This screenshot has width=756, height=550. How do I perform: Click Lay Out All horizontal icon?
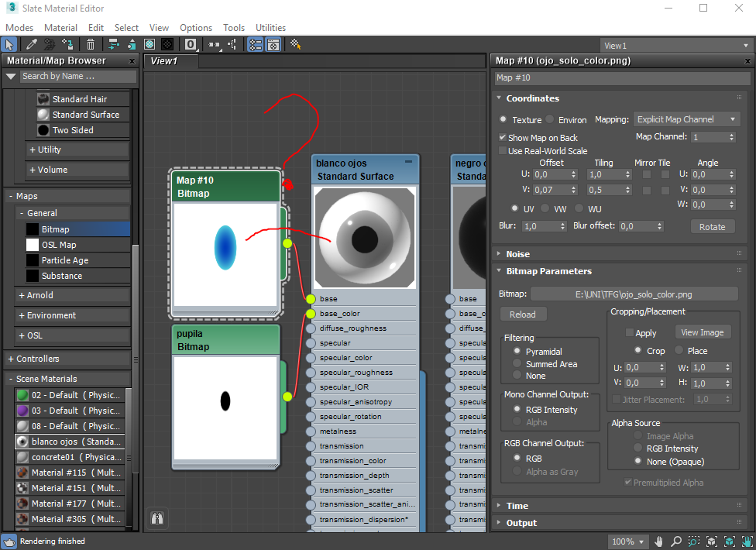[x=214, y=45]
